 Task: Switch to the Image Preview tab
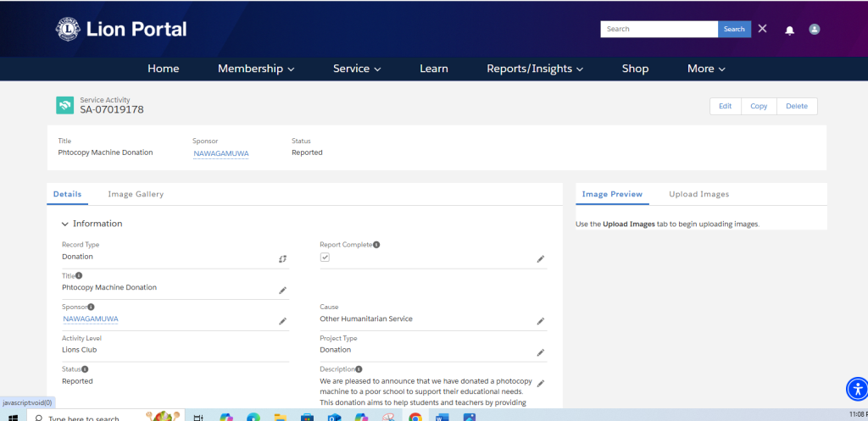point(612,194)
